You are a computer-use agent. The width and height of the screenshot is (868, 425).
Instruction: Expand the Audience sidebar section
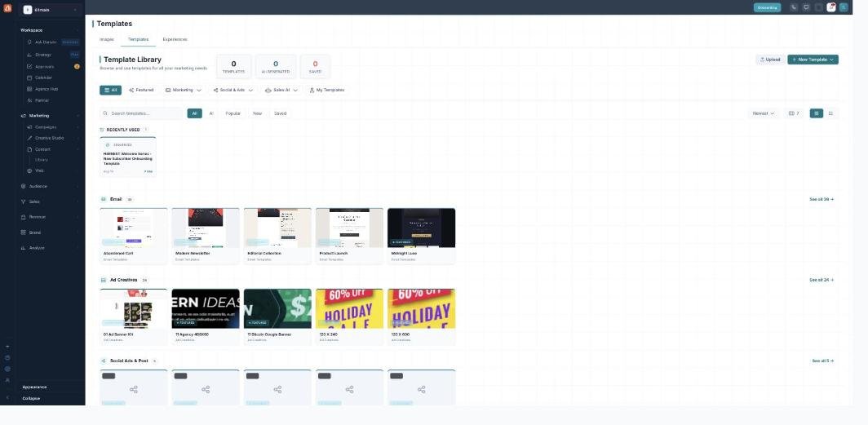point(50,187)
